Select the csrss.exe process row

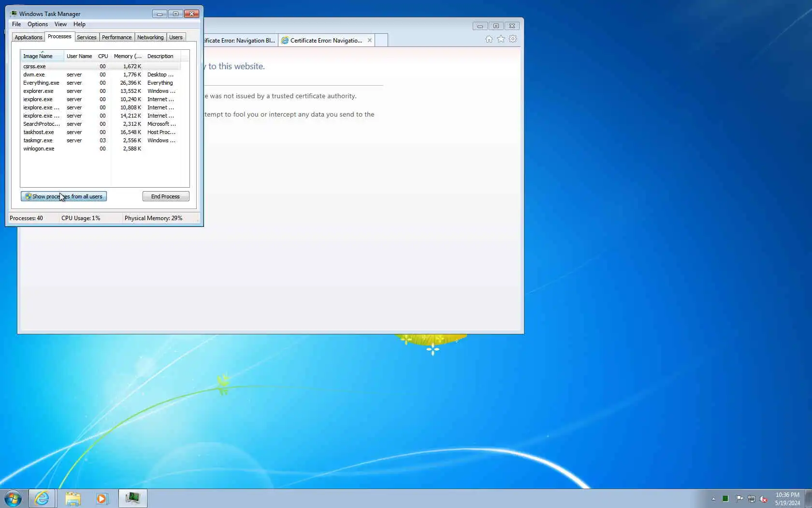(x=101, y=66)
